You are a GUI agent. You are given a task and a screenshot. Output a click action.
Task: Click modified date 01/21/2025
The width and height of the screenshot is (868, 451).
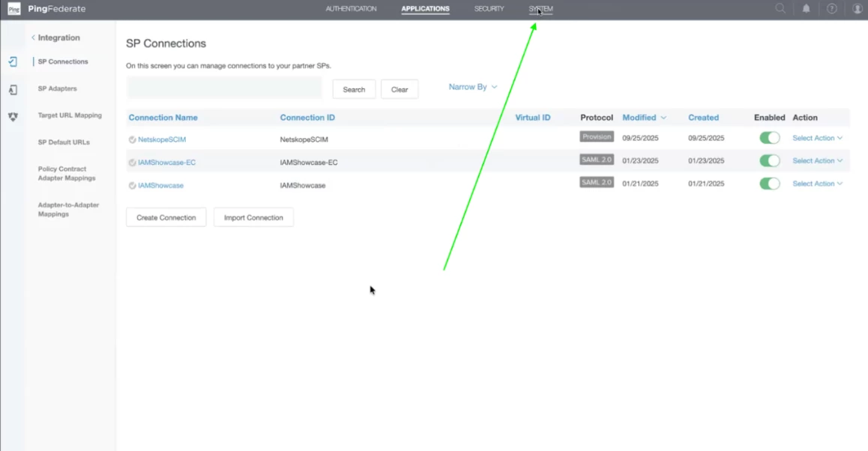640,183
